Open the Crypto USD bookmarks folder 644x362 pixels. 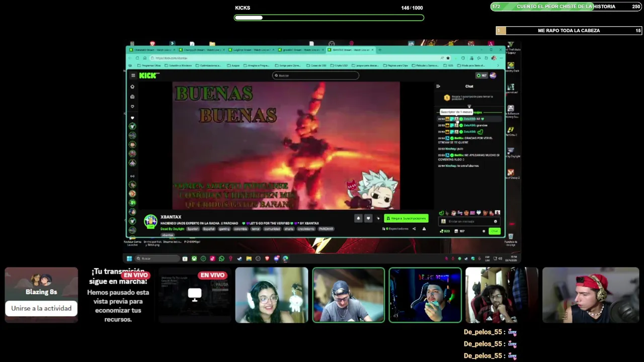tap(339, 65)
